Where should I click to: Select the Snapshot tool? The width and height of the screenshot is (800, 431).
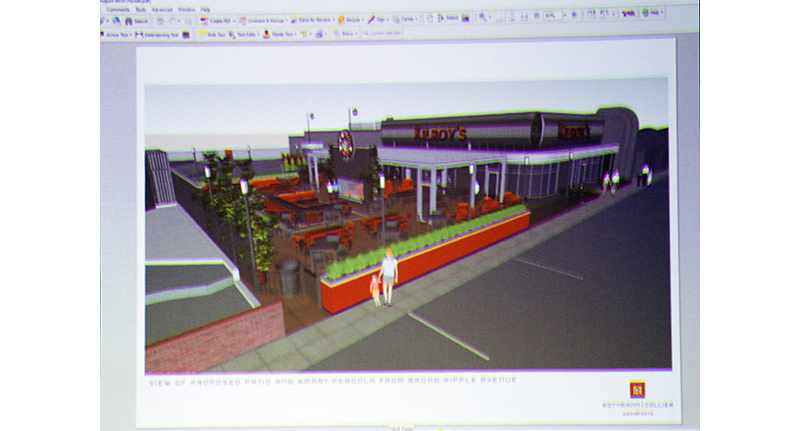coord(465,18)
